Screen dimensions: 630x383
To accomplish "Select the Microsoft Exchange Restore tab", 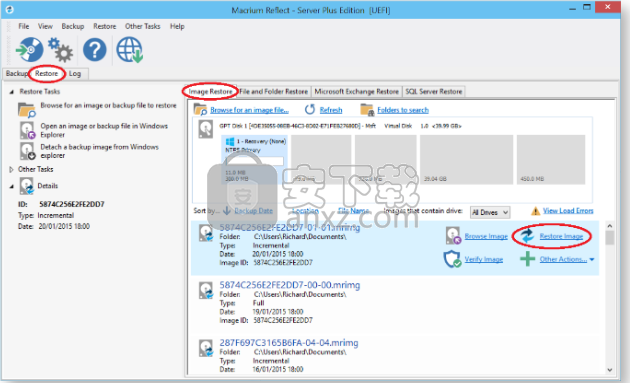I will (356, 92).
